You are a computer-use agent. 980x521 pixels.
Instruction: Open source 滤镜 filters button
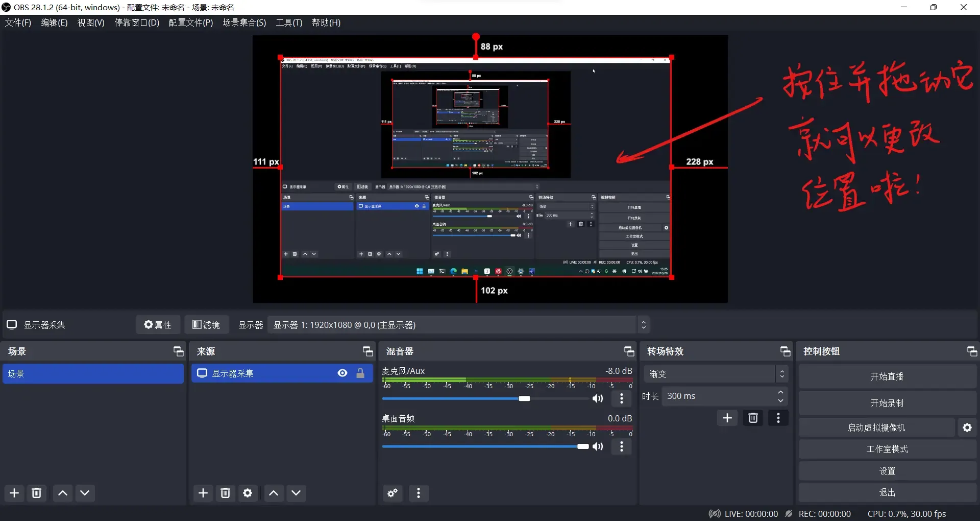click(206, 325)
